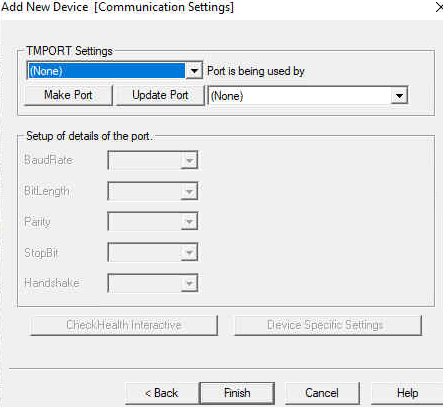The height and width of the screenshot is (407, 443).
Task: Open Help for communication settings
Action: point(407,393)
